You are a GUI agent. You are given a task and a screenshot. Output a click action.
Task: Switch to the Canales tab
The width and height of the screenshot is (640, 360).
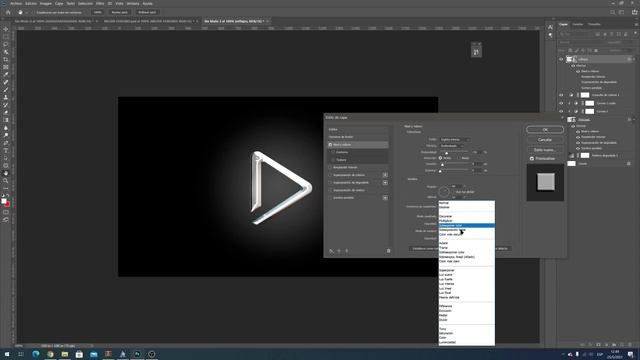coord(578,24)
